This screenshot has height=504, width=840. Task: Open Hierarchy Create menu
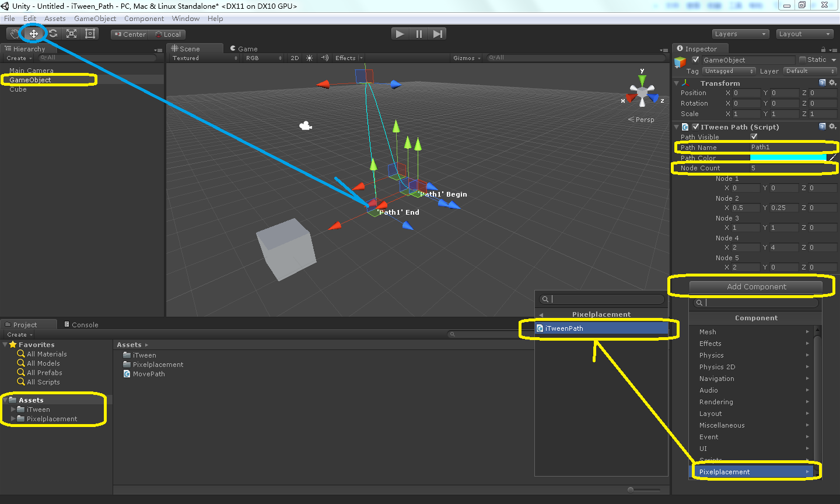[x=19, y=58]
